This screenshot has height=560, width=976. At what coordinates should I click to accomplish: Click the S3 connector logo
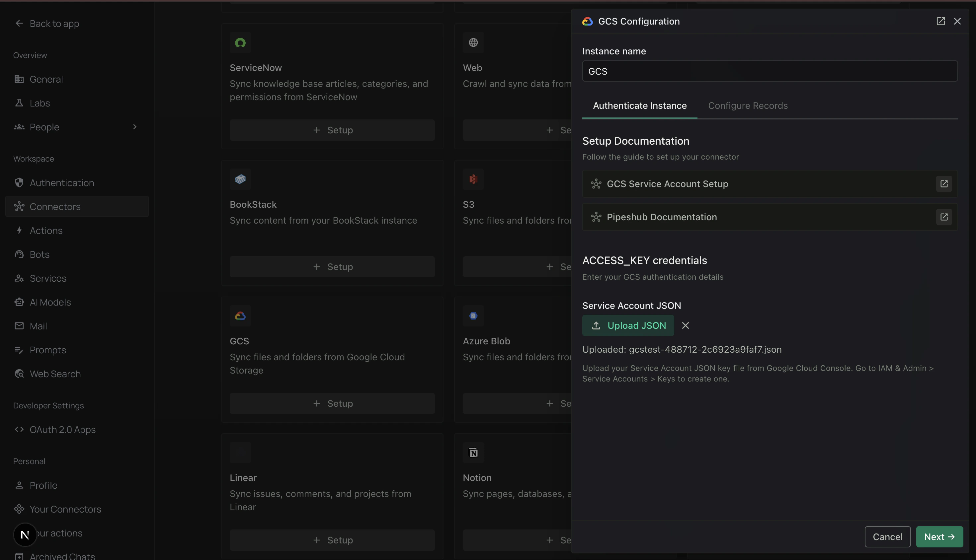pyautogui.click(x=473, y=179)
